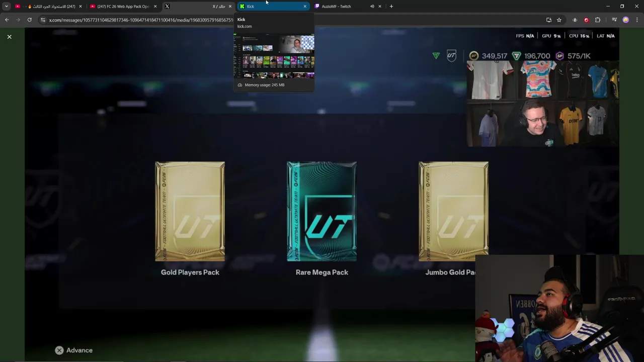Go forward one page
This screenshot has height=362, width=644.
click(18, 20)
